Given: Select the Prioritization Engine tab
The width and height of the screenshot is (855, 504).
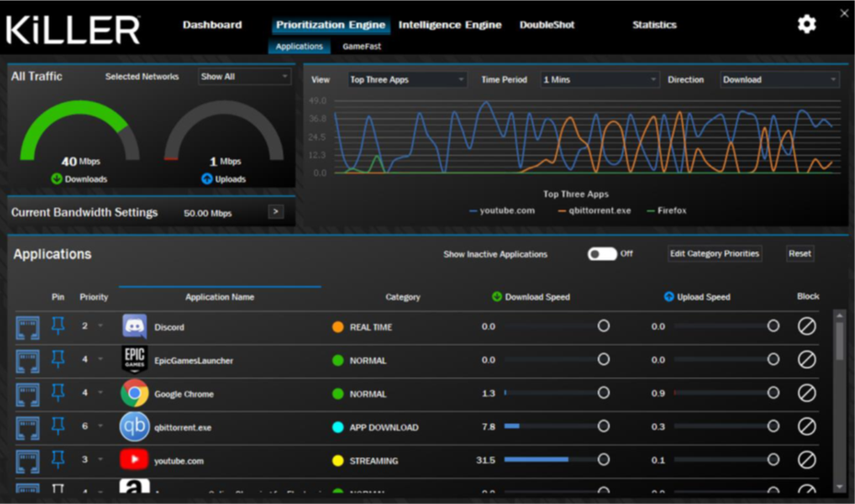Looking at the screenshot, I should [330, 25].
